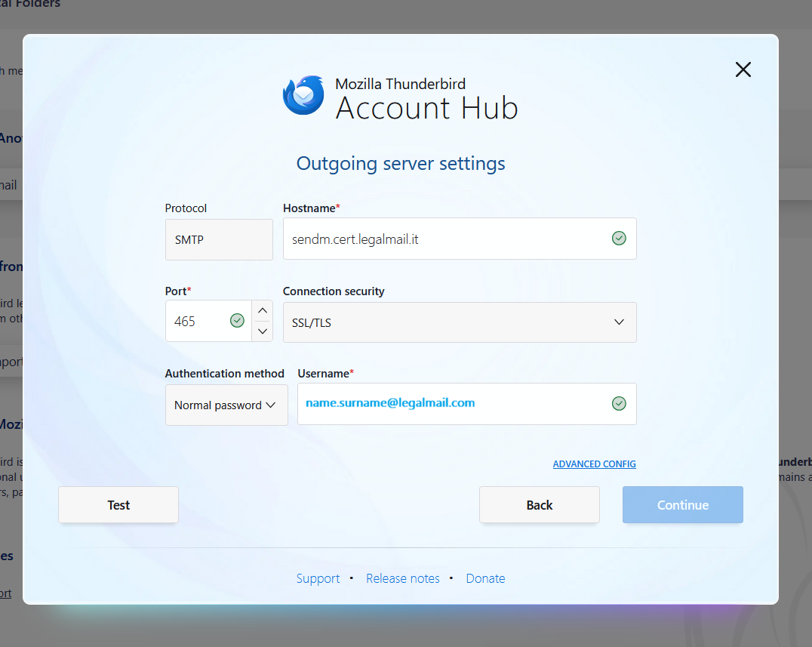Open the Connection security dropdown
The height and width of the screenshot is (647, 812).
(459, 322)
